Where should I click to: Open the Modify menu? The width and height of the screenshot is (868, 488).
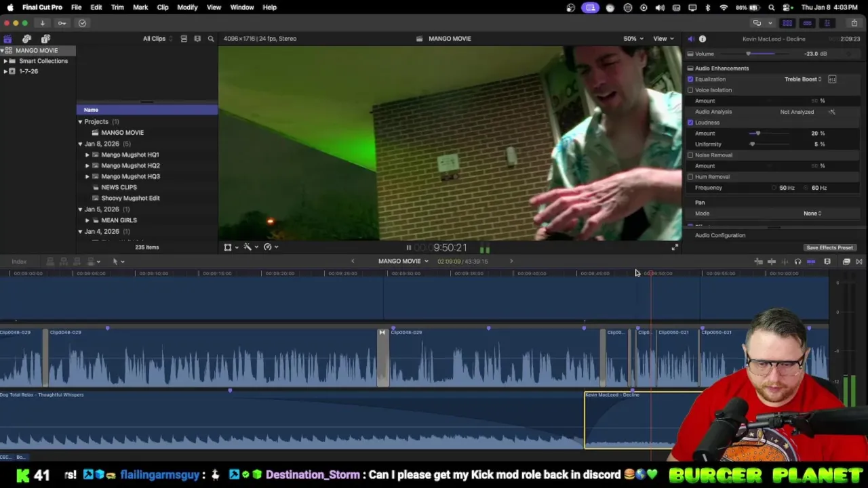coord(187,7)
